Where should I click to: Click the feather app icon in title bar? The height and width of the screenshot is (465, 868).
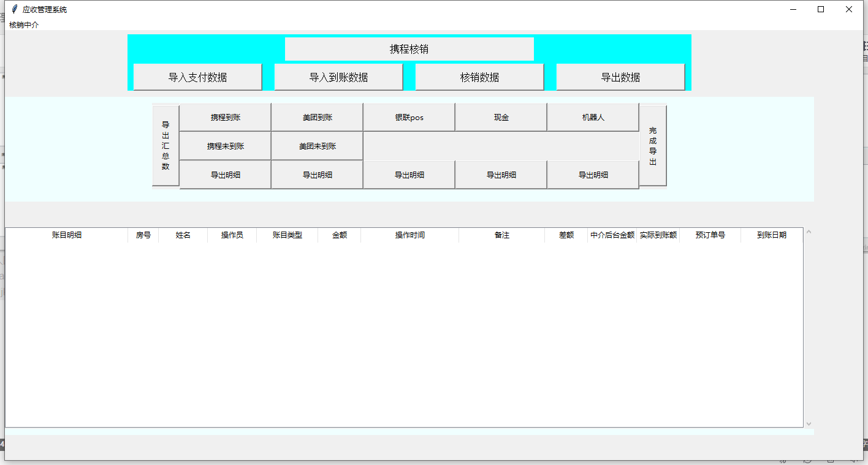click(x=14, y=9)
